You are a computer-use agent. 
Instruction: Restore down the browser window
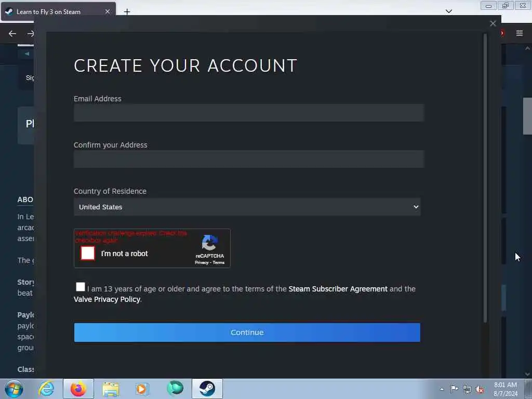tap(506, 6)
